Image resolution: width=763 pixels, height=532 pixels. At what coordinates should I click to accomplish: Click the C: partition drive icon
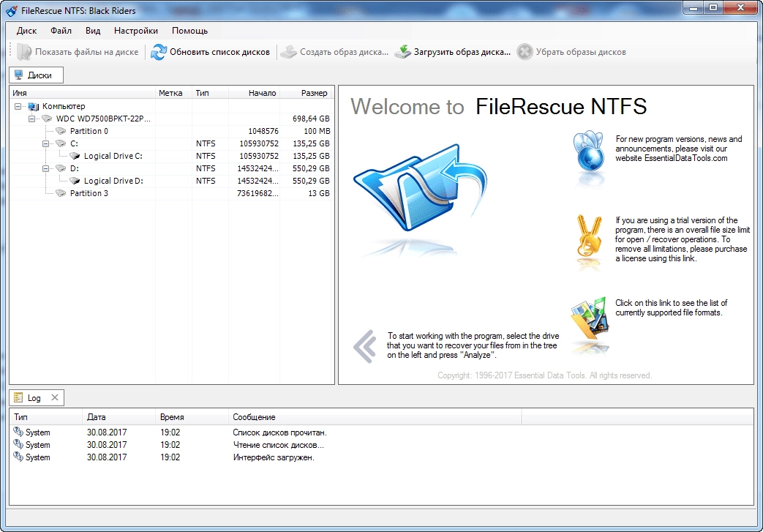click(61, 143)
